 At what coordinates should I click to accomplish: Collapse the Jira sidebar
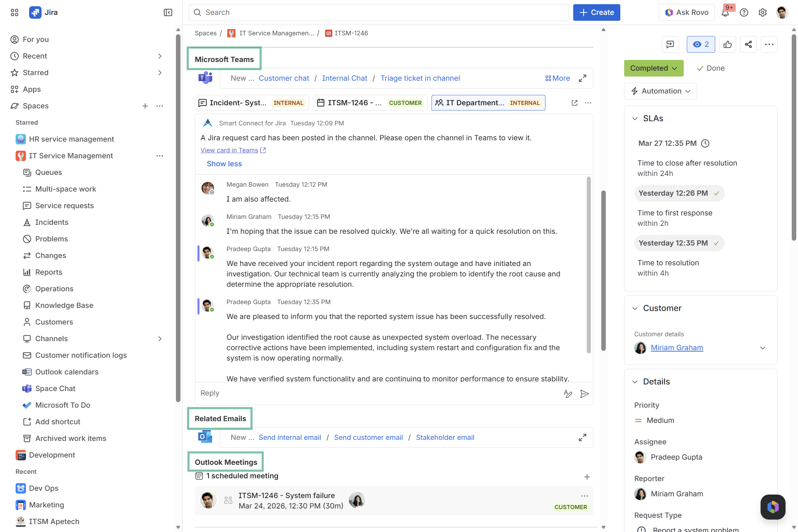(168, 12)
